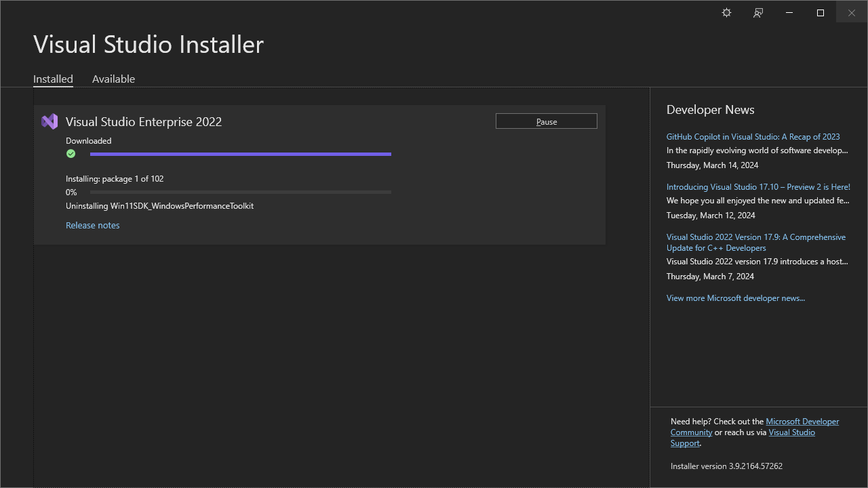Click the Developer News panel heading

[710, 109]
